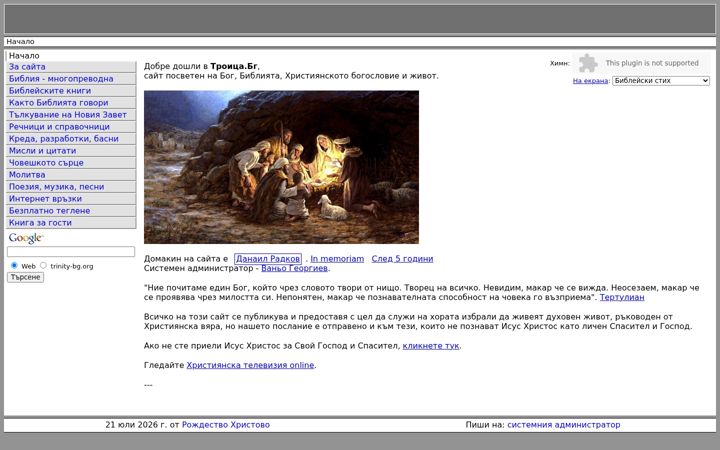Click the На екрана link
The image size is (720, 450).
click(x=591, y=81)
